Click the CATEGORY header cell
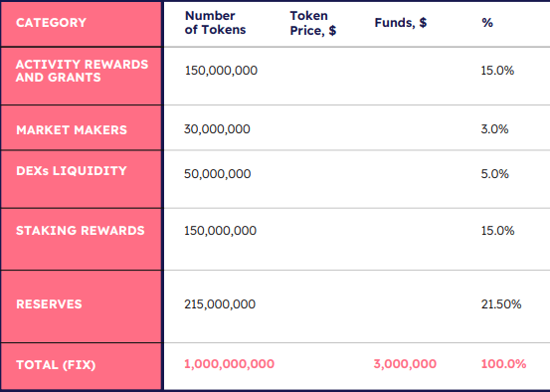 point(81,23)
